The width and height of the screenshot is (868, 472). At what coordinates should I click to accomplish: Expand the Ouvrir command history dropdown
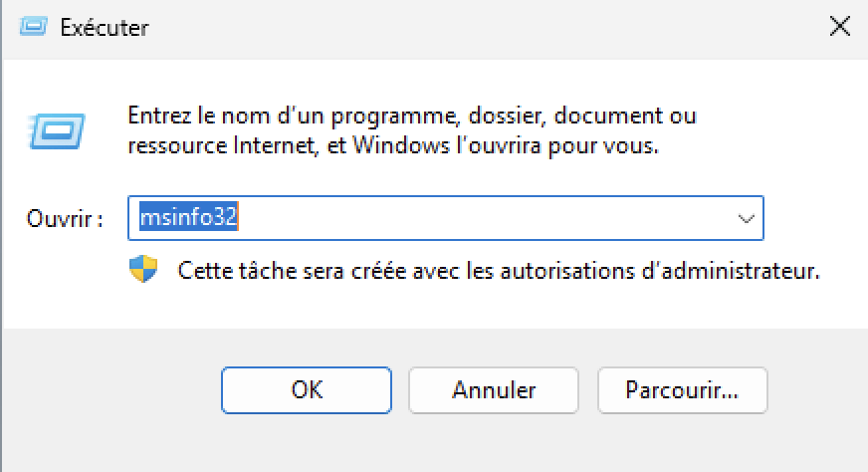tap(747, 218)
